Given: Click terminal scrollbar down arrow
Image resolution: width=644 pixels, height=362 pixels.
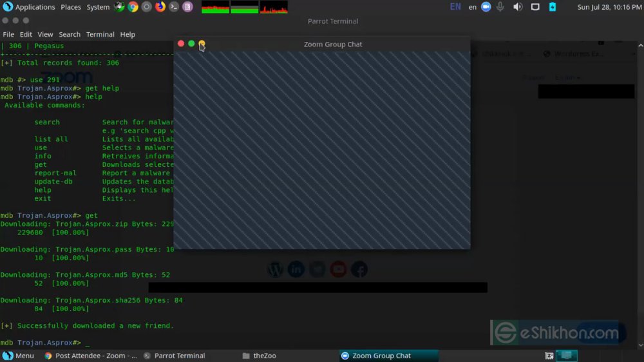Looking at the screenshot, I should 640,345.
